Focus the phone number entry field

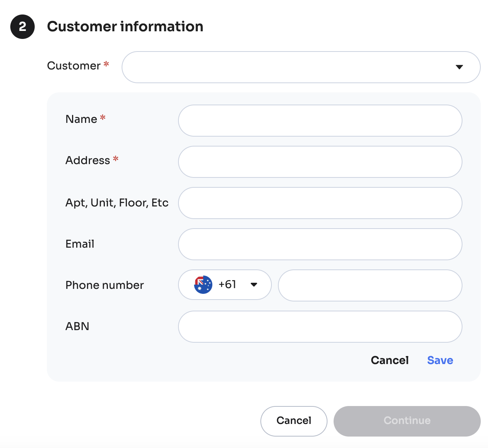tap(370, 285)
